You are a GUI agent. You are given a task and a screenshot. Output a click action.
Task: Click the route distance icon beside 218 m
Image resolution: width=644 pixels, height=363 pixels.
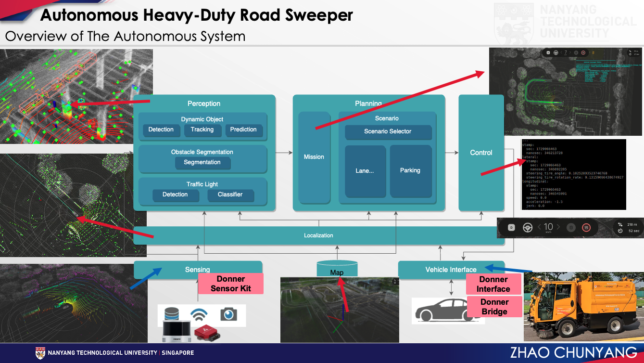coord(620,224)
